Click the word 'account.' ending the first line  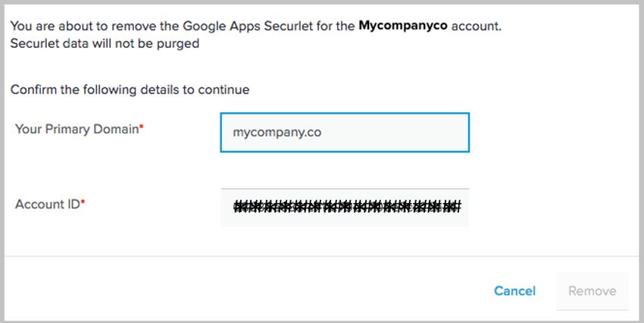tap(477, 26)
